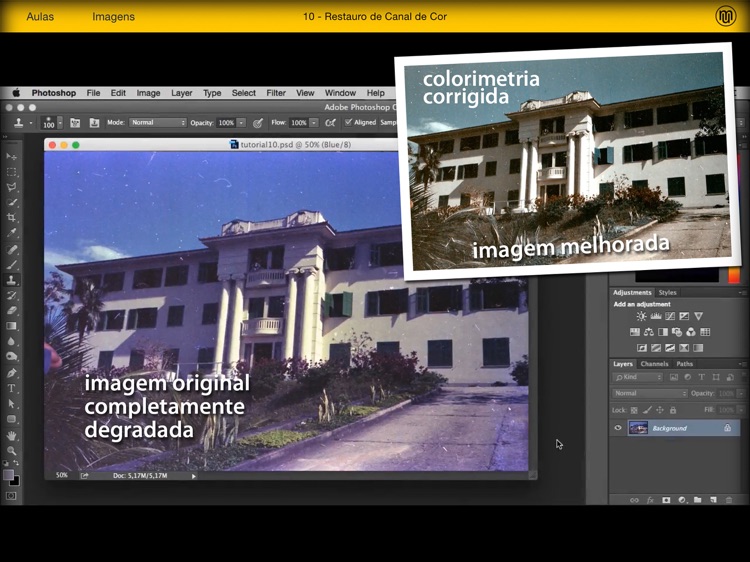This screenshot has height=562, width=750.
Task: Open the layer filter Kind dropdown
Action: [638, 377]
